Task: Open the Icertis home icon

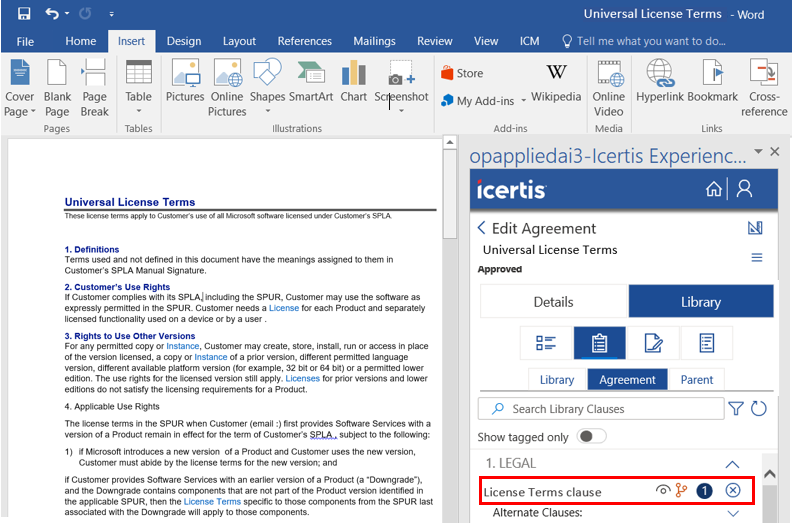Action: coord(713,189)
